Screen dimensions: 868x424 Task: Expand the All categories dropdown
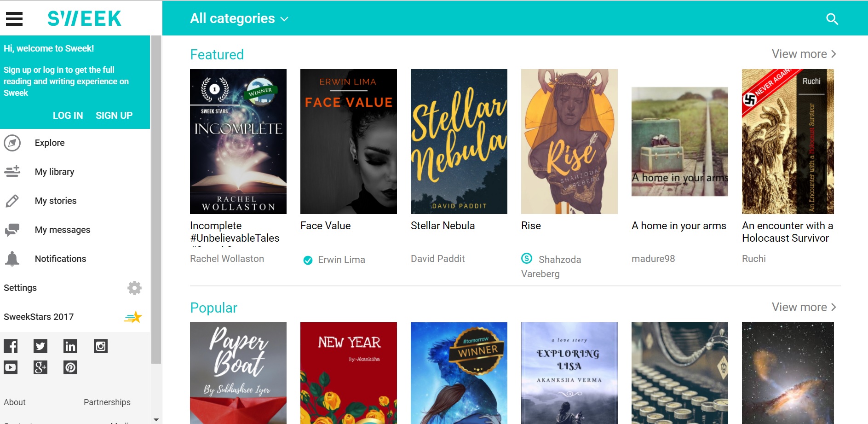click(x=239, y=18)
